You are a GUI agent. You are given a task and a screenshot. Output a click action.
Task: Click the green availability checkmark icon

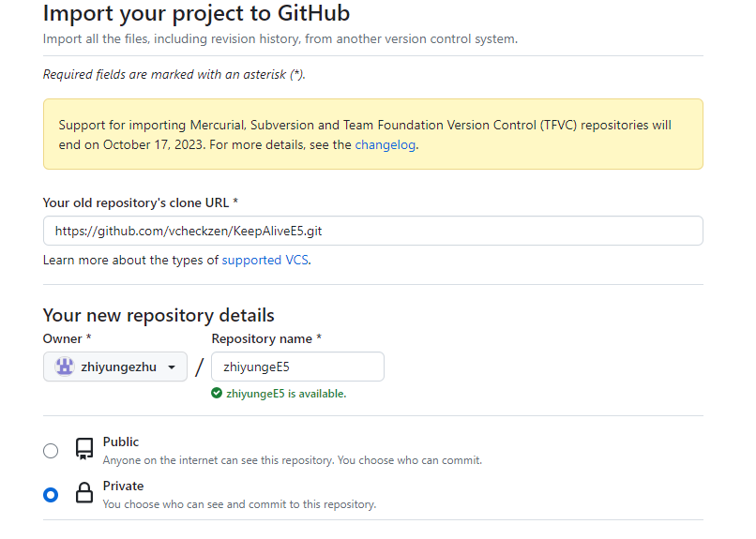click(x=217, y=394)
